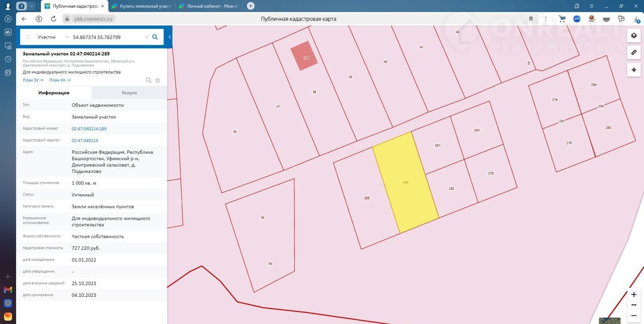Image resolution: width=644 pixels, height=324 pixels.
Task: Open the map layers panel
Action: [634, 36]
